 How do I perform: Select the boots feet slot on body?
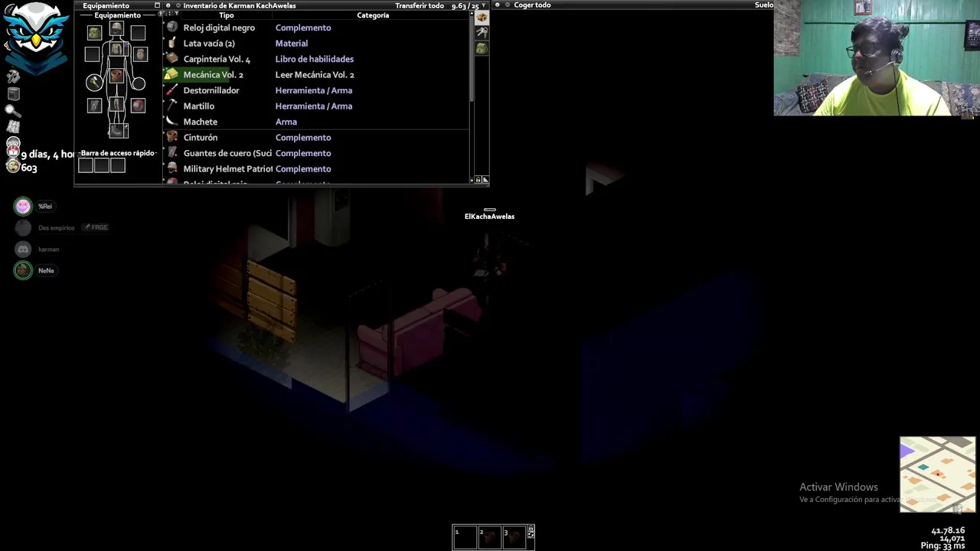tap(117, 131)
